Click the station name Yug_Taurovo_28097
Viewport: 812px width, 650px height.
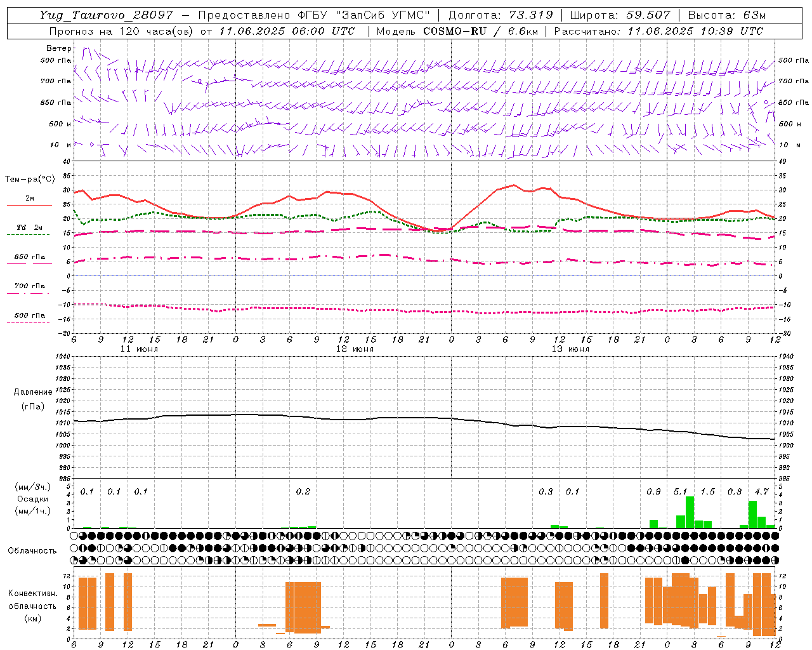tap(106, 15)
